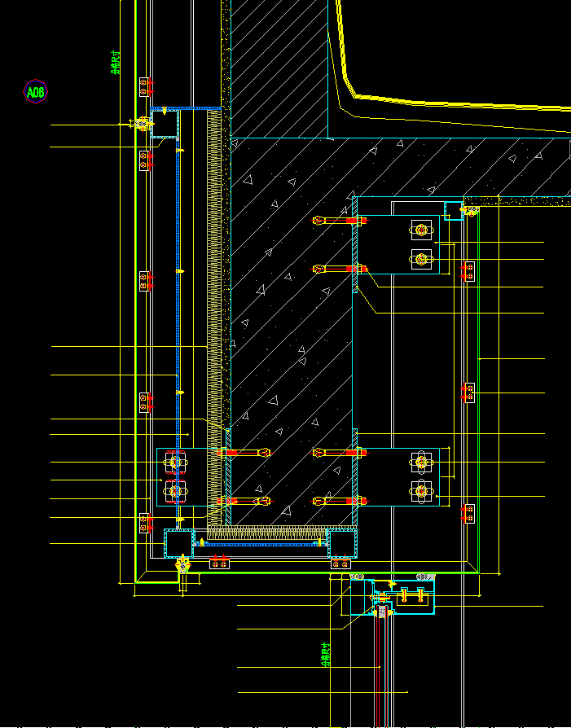Click the upper bolt in lower-left bracket plate

[x=176, y=462]
